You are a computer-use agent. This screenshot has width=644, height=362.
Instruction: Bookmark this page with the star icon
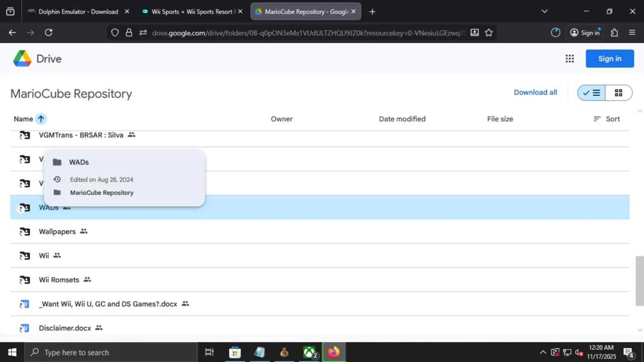click(489, 33)
